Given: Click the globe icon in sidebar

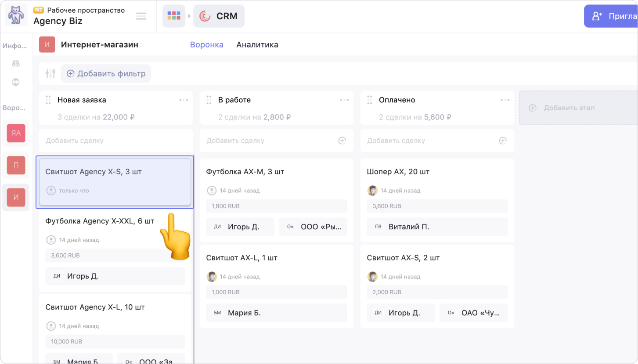Looking at the screenshot, I should coord(16,82).
